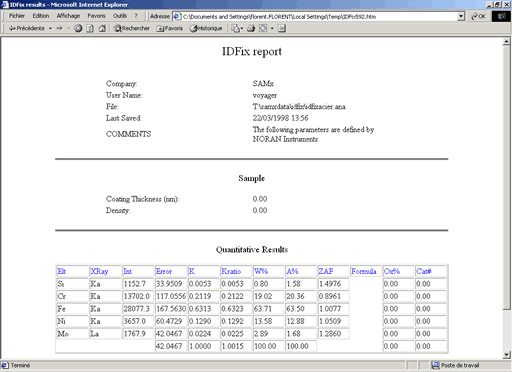This screenshot has width=512, height=372.
Task: Click the IE throbber logo
Action: [501, 16]
